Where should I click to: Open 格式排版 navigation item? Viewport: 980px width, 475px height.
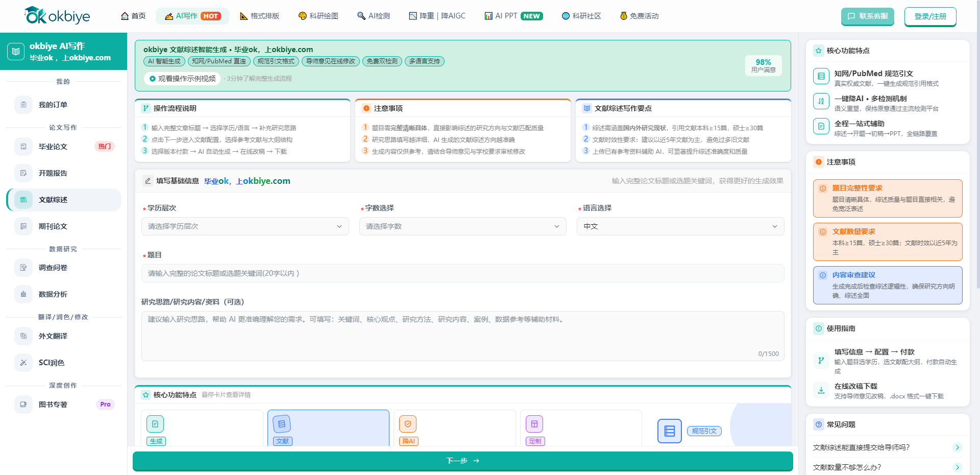pyautogui.click(x=260, y=16)
